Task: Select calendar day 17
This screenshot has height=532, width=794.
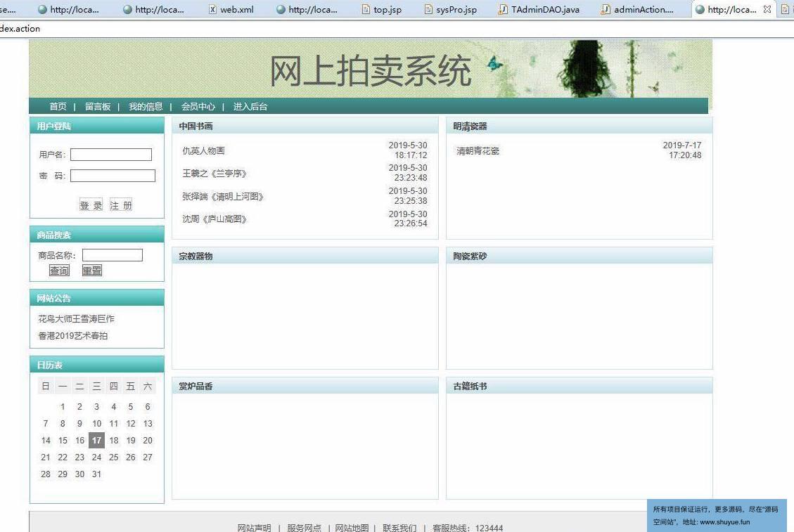Action: point(97,440)
